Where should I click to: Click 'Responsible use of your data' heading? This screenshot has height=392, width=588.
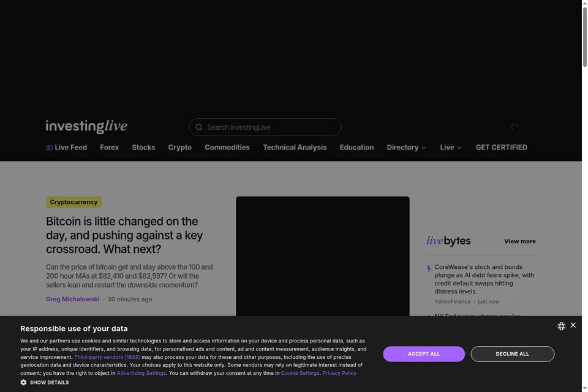tap(74, 328)
